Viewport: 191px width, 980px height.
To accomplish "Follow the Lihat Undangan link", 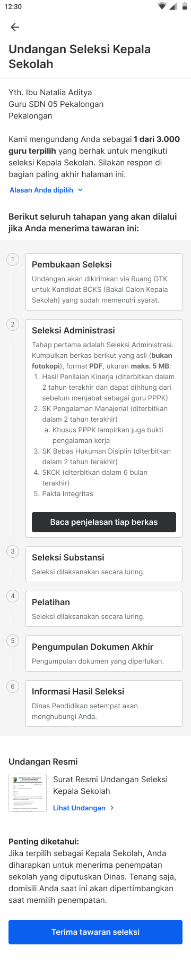I will pyautogui.click(x=79, y=808).
